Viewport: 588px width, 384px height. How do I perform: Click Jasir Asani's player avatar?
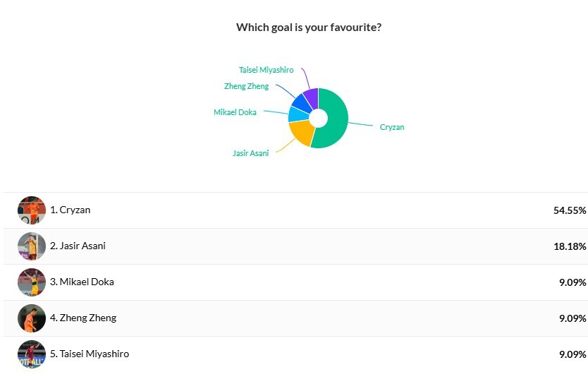coord(32,246)
